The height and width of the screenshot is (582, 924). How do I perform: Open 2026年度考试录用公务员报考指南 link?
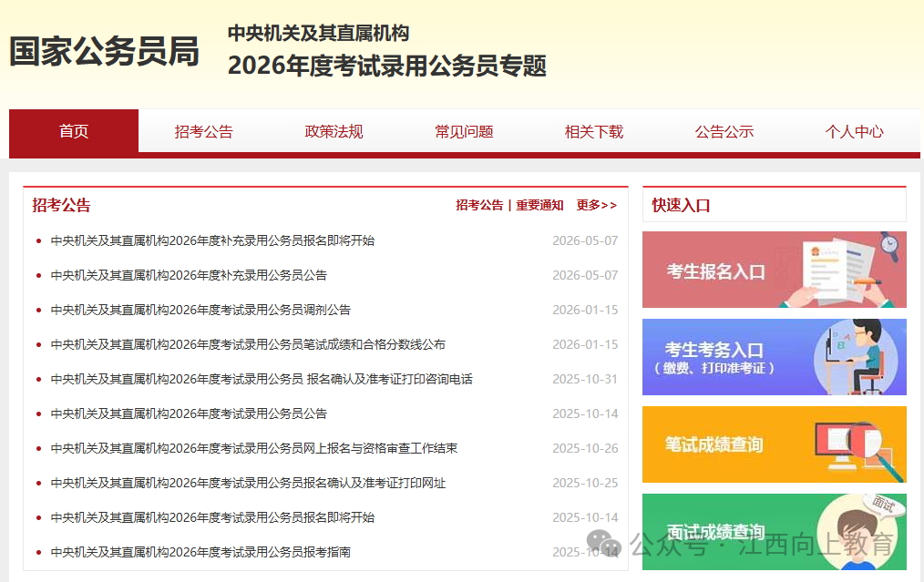[201, 553]
